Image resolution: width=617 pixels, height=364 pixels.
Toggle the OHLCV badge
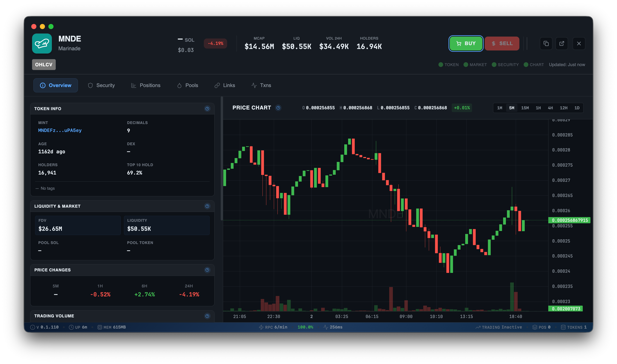tap(44, 65)
